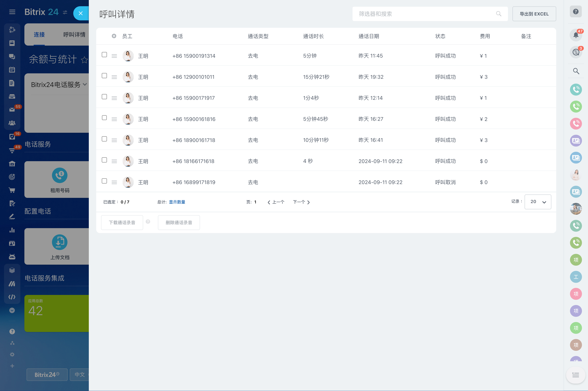The image size is (588, 391).
Task: Click the shopping cart sidebar icon
Action: [12, 190]
